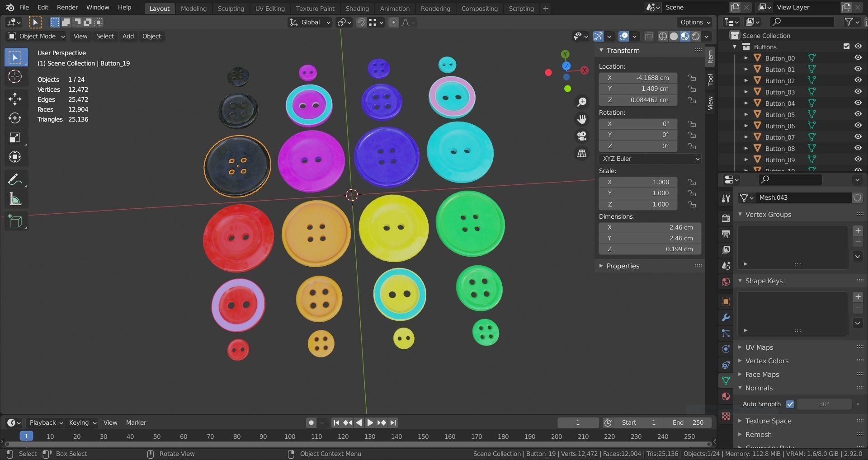Open the World properties tab
Image resolution: width=868 pixels, height=460 pixels.
726,282
